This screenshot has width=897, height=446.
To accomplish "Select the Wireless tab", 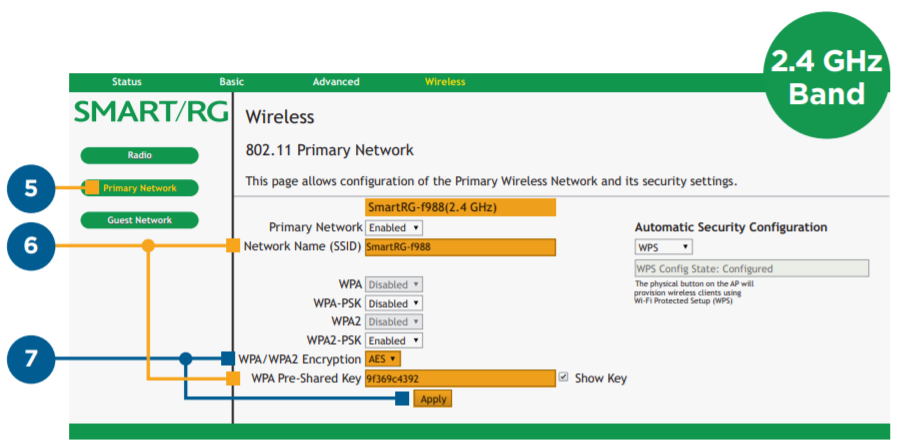I will [444, 82].
